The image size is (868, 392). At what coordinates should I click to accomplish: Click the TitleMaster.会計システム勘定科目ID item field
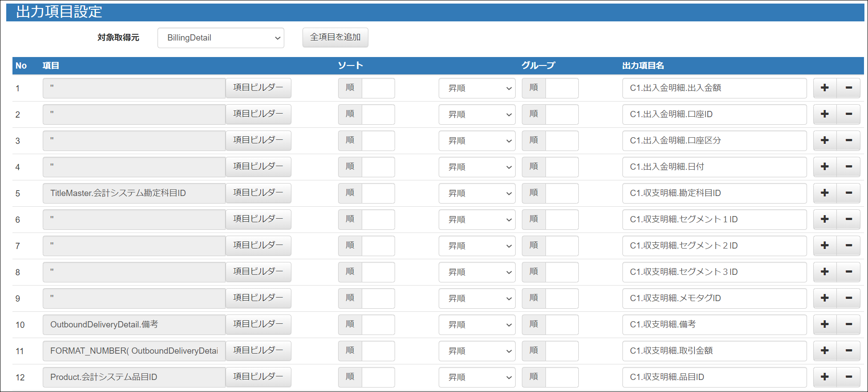(134, 193)
